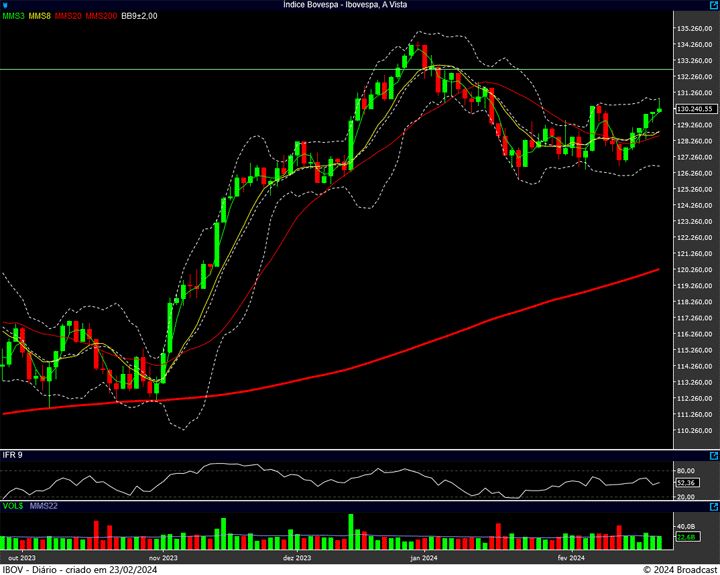Click the nov 2023 date axis label

[x=163, y=557]
